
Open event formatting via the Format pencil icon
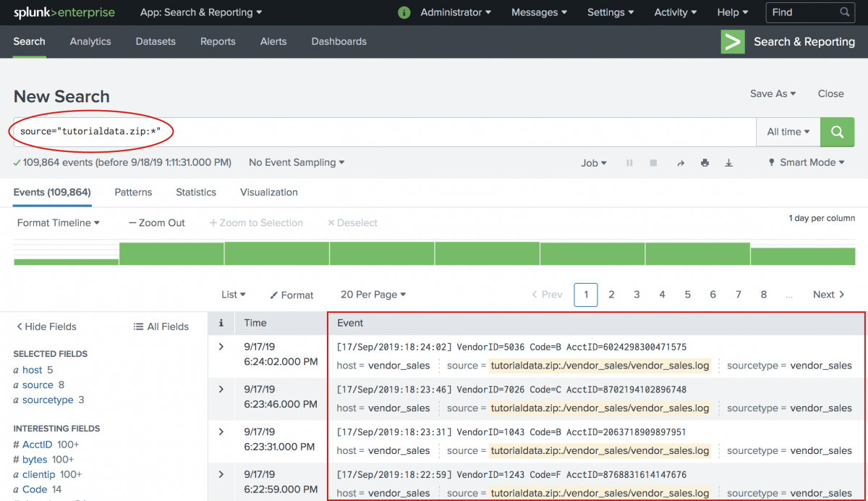[x=292, y=295]
